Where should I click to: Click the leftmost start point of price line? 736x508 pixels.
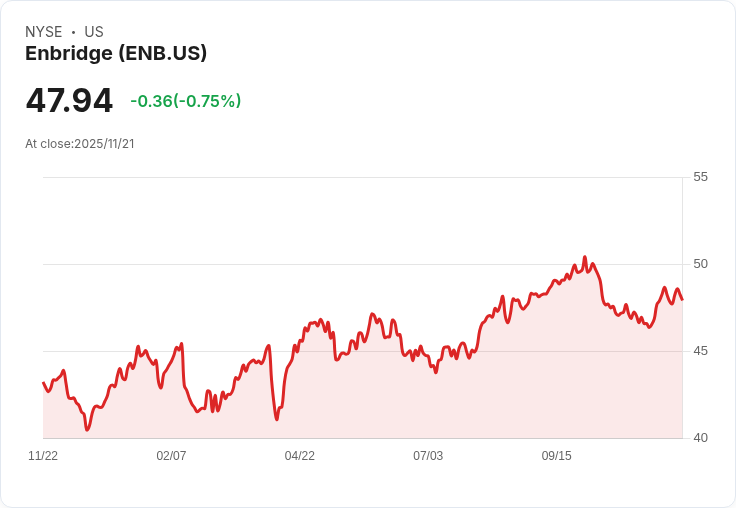tap(44, 383)
